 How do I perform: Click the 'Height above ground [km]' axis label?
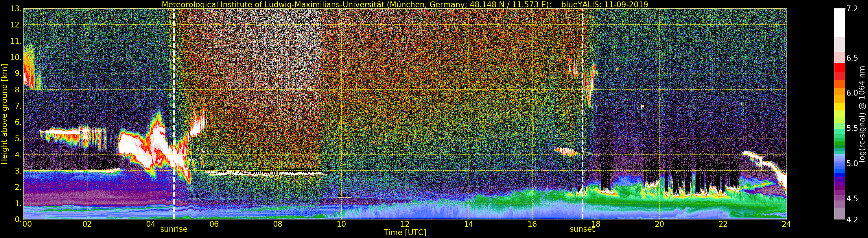point(4,114)
